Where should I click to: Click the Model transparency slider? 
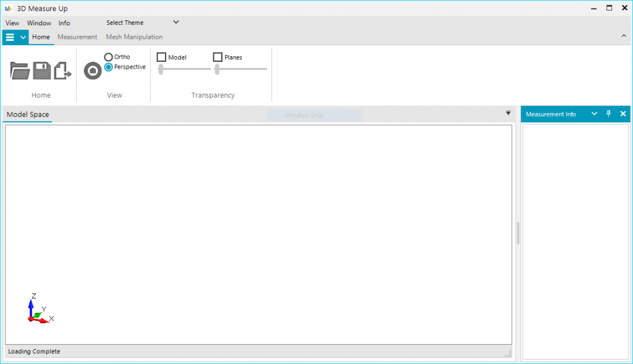click(184, 69)
